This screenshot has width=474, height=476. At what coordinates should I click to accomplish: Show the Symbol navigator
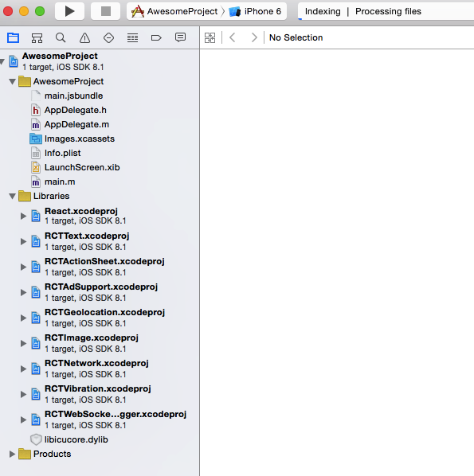[x=37, y=37]
